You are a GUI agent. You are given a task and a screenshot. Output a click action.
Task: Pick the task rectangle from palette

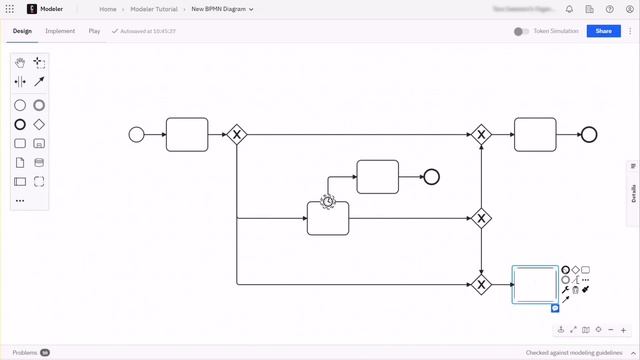click(20, 143)
